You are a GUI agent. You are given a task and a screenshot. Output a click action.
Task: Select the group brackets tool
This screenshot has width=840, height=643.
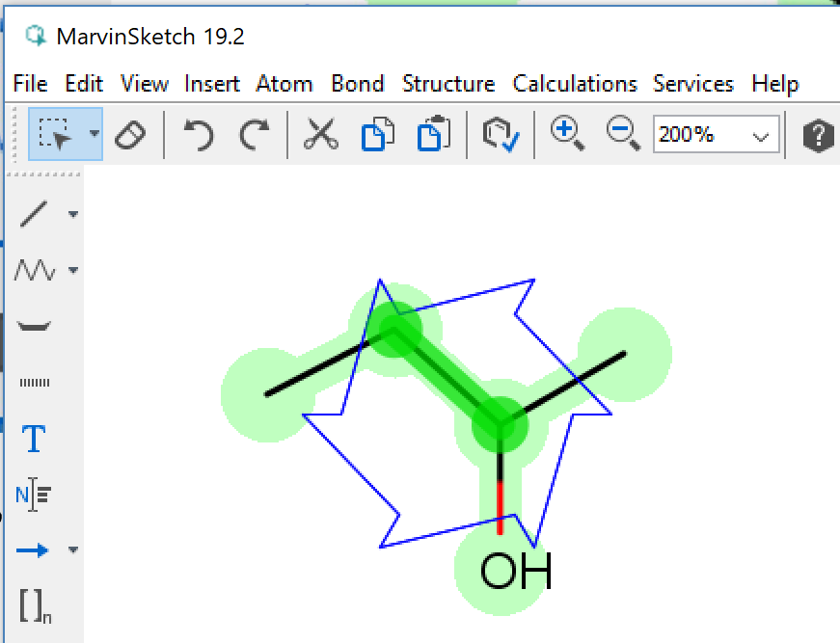(34, 604)
